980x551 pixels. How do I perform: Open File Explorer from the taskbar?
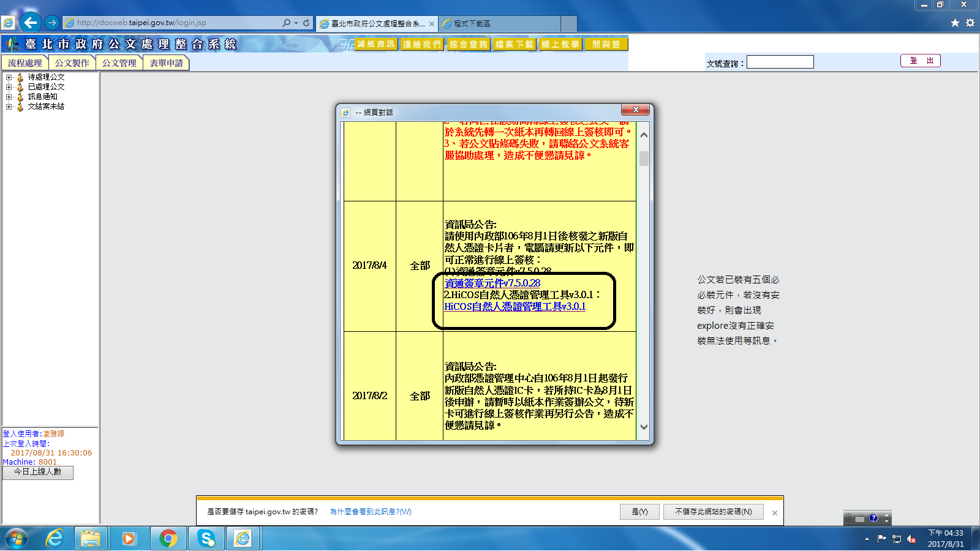91,539
